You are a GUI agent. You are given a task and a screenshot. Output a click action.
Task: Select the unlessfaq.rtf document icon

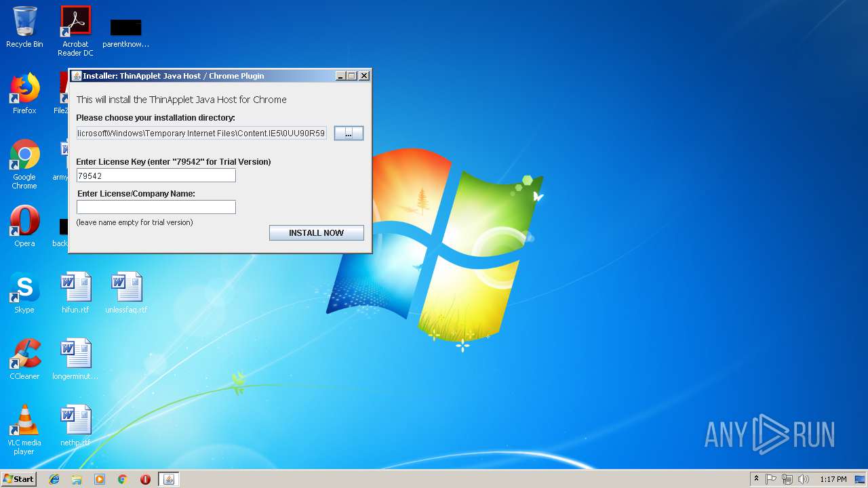click(x=126, y=293)
